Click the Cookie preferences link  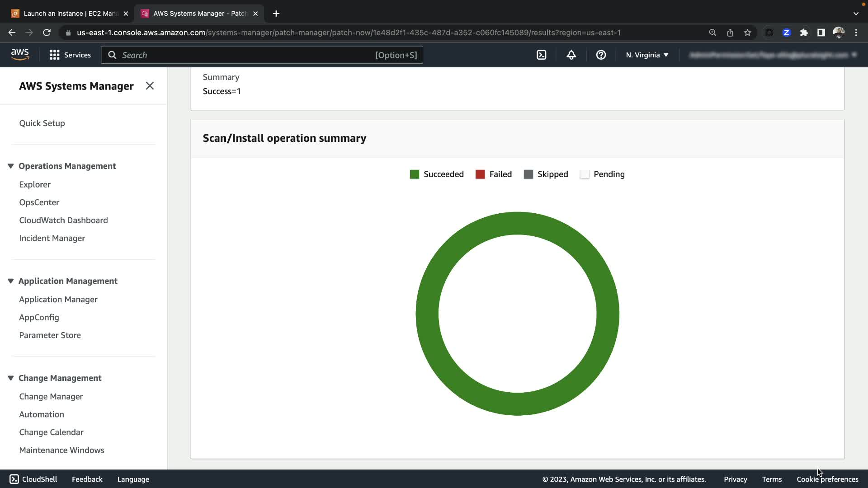click(x=827, y=479)
